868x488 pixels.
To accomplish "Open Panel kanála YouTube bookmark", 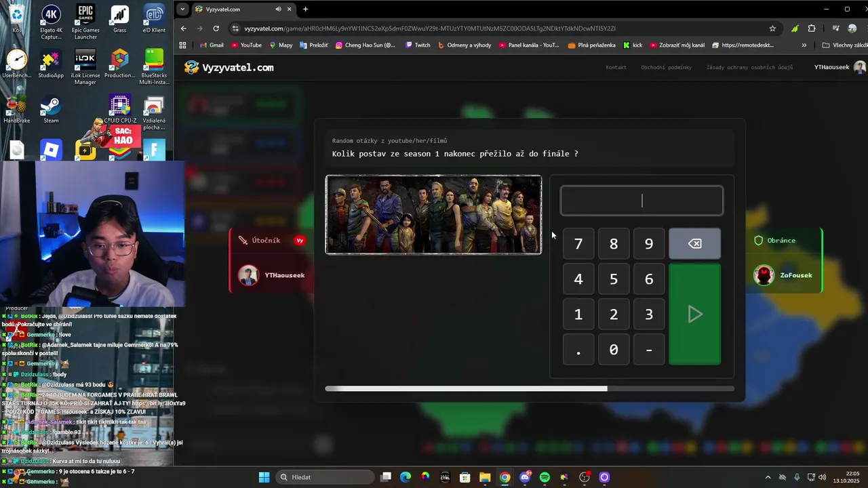I will (x=529, y=45).
